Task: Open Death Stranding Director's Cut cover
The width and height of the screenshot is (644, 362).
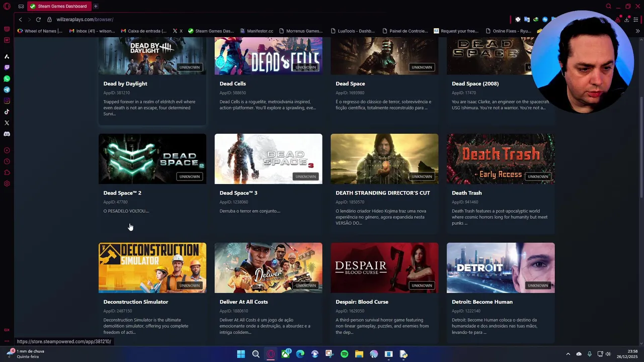Action: pos(384,159)
